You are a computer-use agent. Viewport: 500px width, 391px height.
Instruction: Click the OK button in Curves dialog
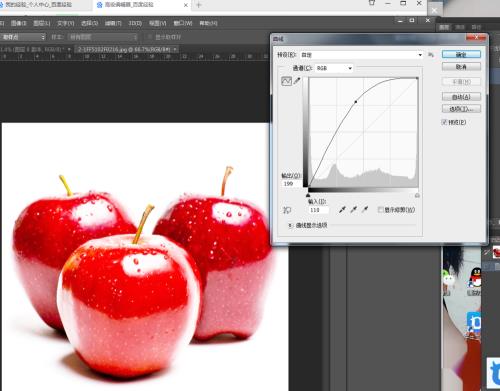461,54
